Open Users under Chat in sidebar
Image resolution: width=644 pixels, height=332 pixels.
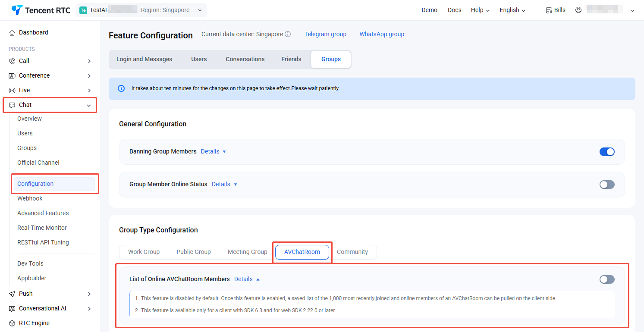25,134
